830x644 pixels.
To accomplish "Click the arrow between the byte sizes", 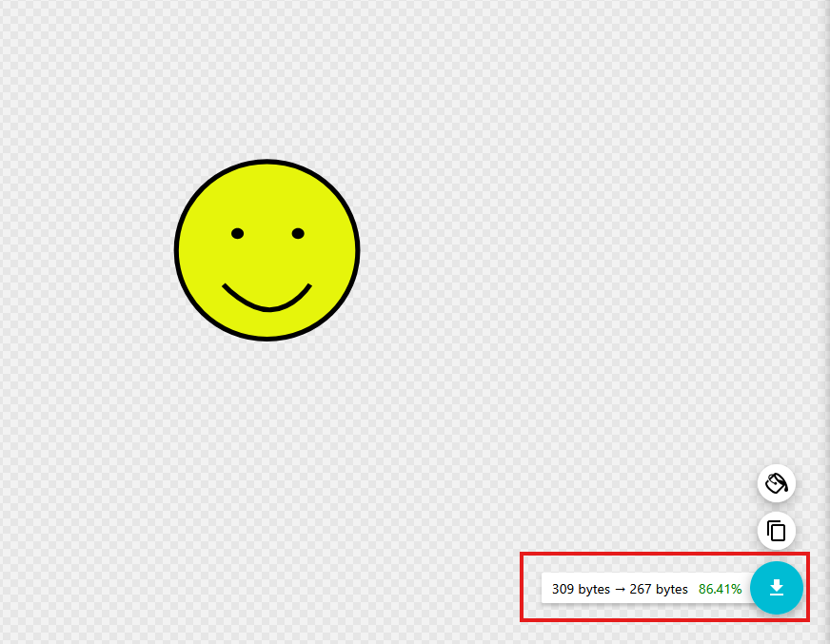I will (620, 590).
